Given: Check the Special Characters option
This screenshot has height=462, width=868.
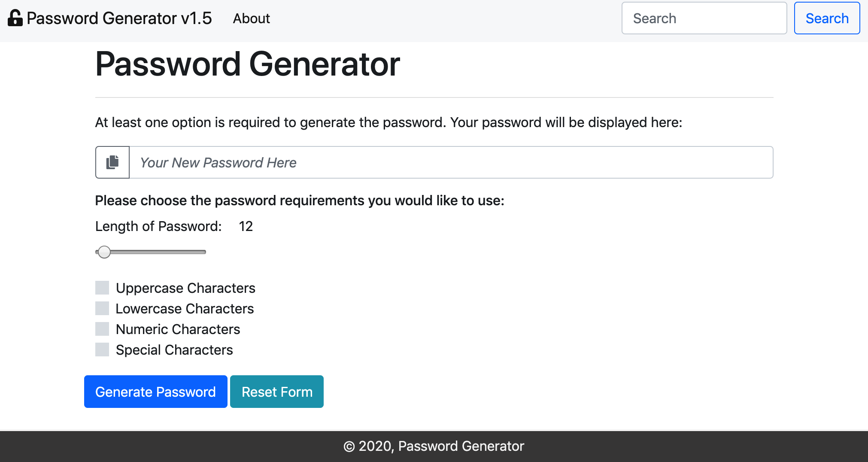Looking at the screenshot, I should [102, 350].
